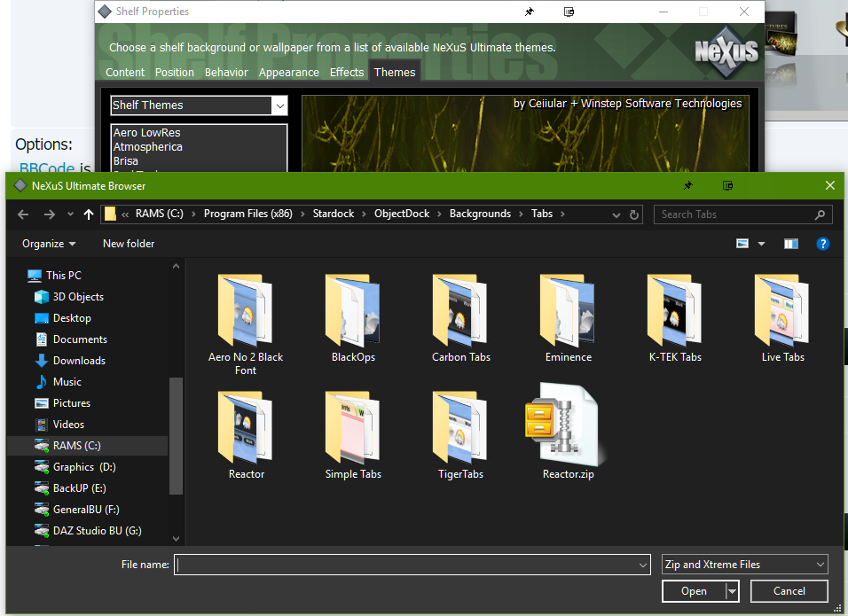Click the Up directory arrow
The width and height of the screenshot is (848, 616).
pos(88,214)
